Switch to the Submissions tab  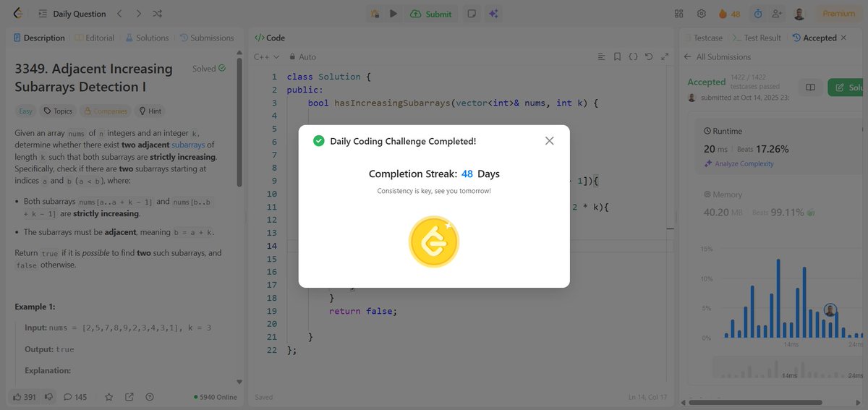click(207, 38)
